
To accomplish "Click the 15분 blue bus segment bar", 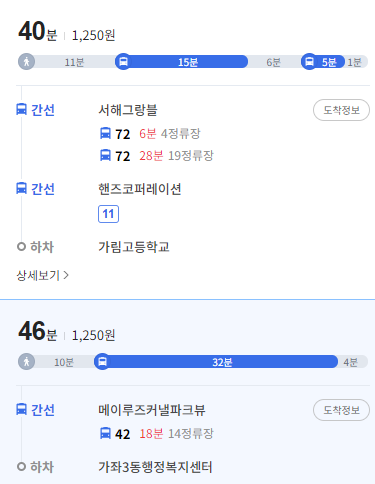I will [x=182, y=62].
